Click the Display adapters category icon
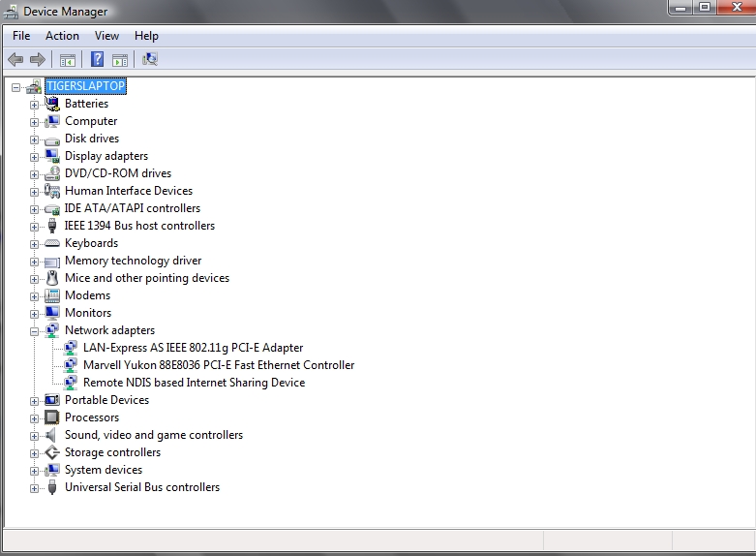 pos(52,156)
